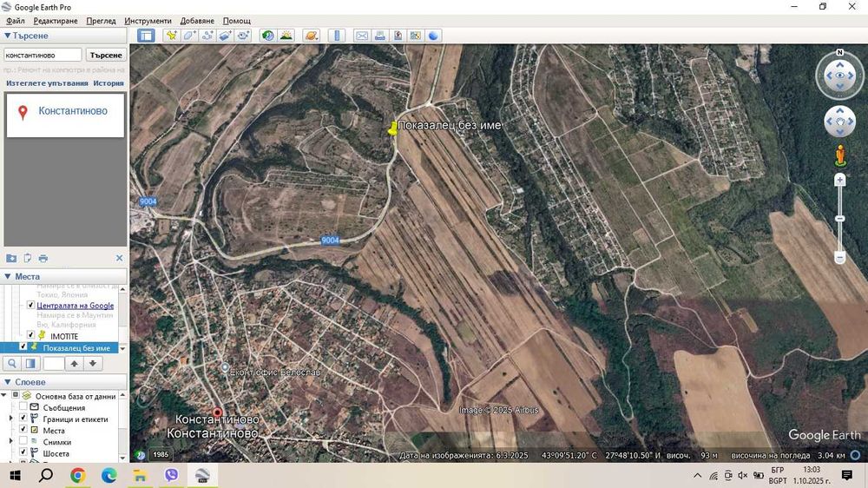868x488 pixels.
Task: Clear search results with the X icon
Action: click(119, 258)
